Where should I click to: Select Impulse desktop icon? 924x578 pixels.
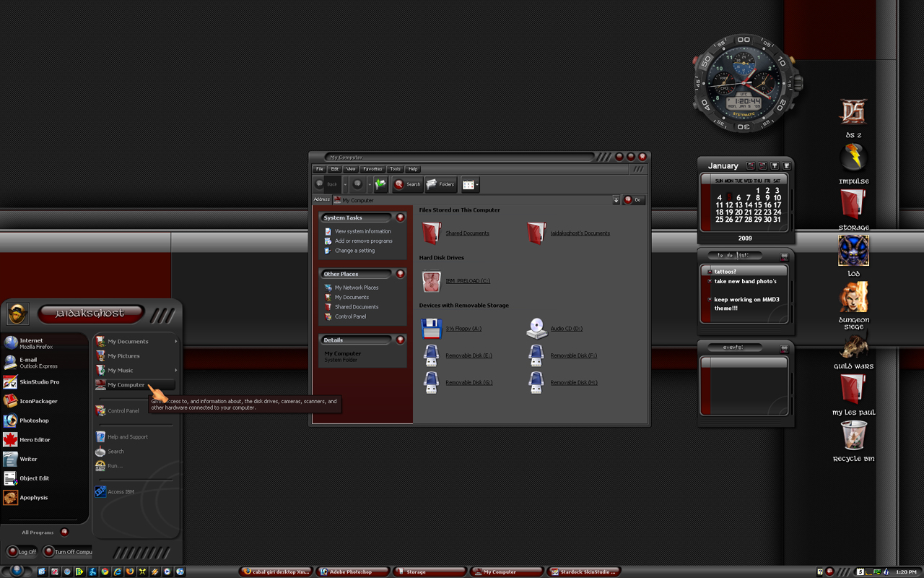[x=853, y=164]
